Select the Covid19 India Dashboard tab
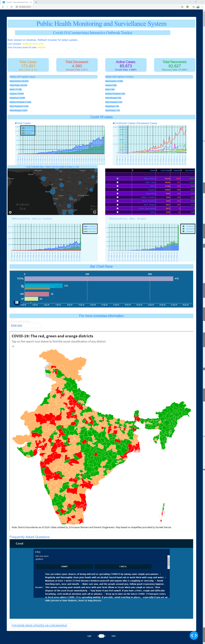Image resolution: width=205 pixels, height=644 pixels. (17, 2)
